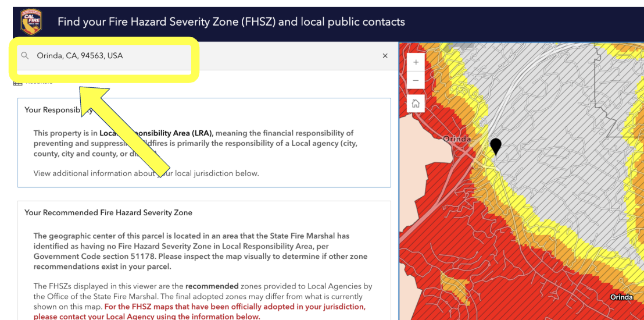
Task: Reset map to default home view
Action: point(416,104)
